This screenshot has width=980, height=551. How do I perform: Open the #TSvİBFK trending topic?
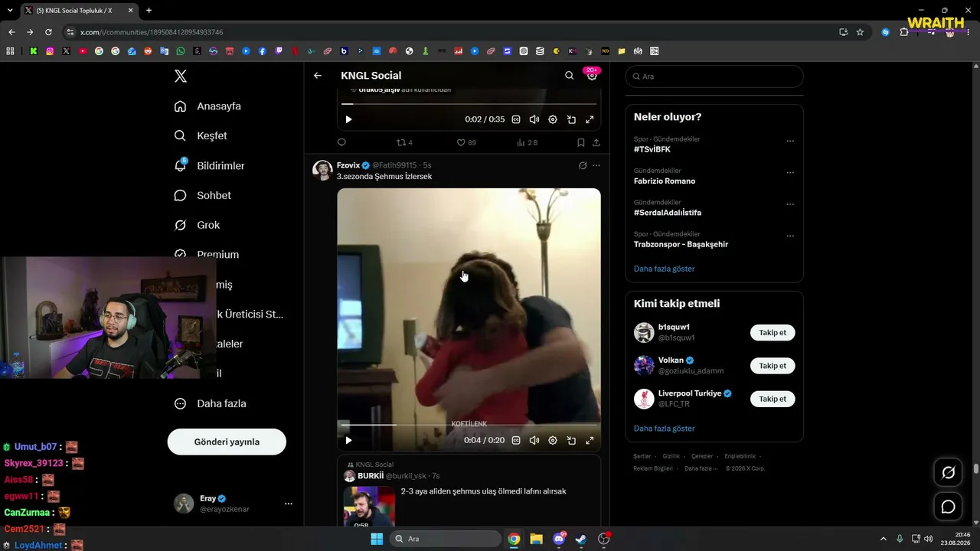pyautogui.click(x=652, y=149)
